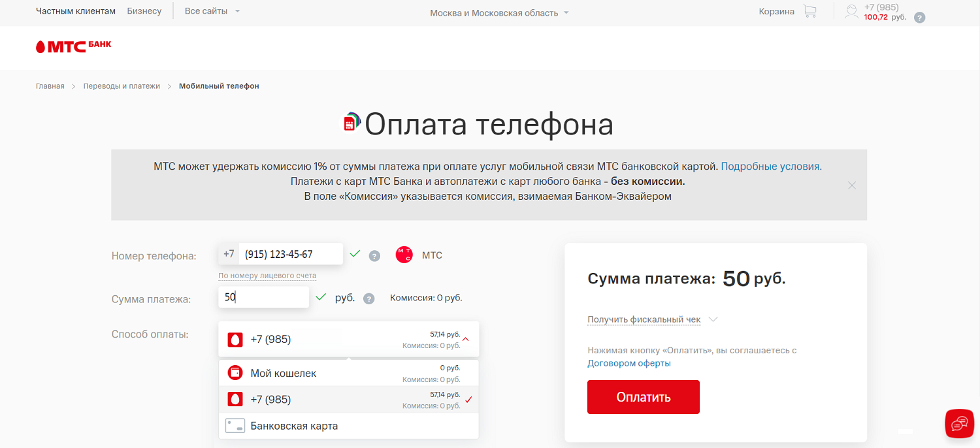The height and width of the screenshot is (448, 980).
Task: Click the red MTS operator logo
Action: 404,255
